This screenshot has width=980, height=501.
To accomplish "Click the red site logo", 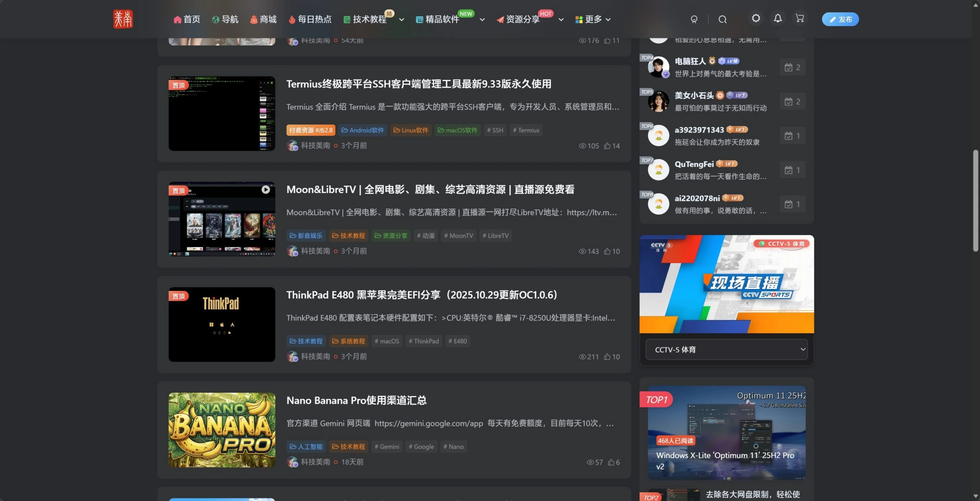I will [123, 19].
